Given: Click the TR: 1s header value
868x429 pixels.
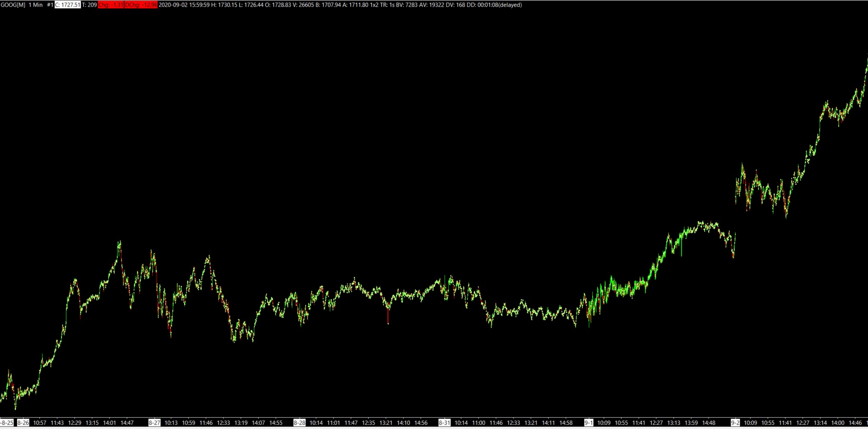Looking at the screenshot, I should 387,5.
